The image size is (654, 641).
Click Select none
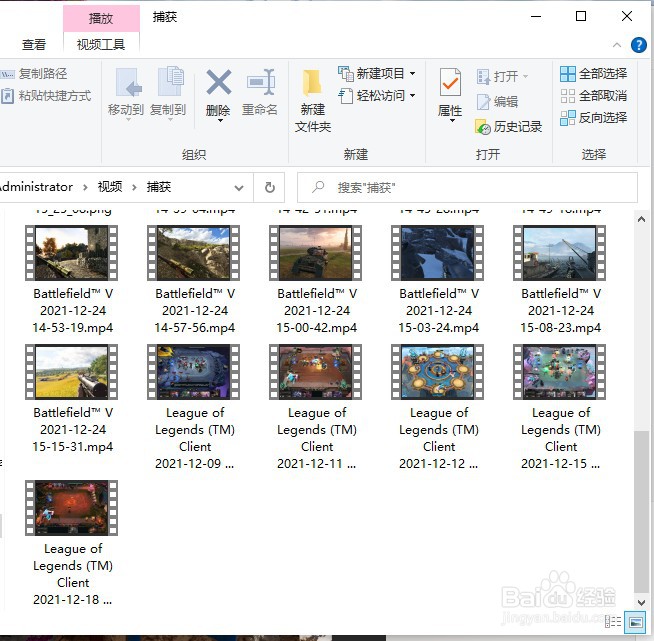point(594,96)
